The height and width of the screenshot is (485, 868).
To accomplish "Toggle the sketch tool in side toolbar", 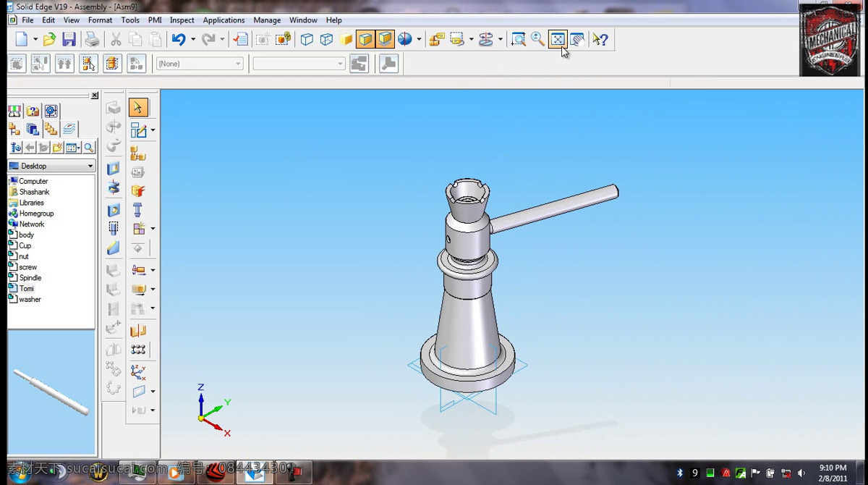I will [x=137, y=131].
